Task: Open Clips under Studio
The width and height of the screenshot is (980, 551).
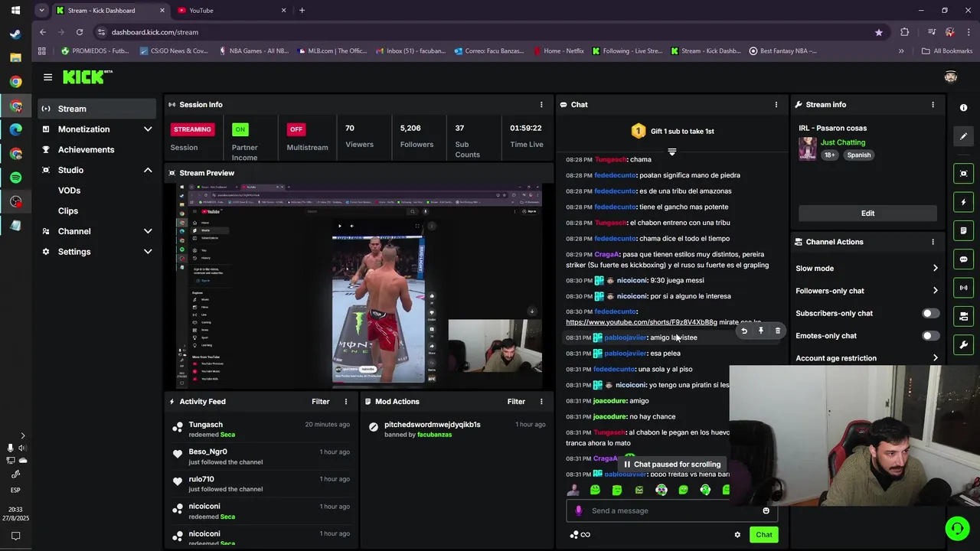Action: 68,211
